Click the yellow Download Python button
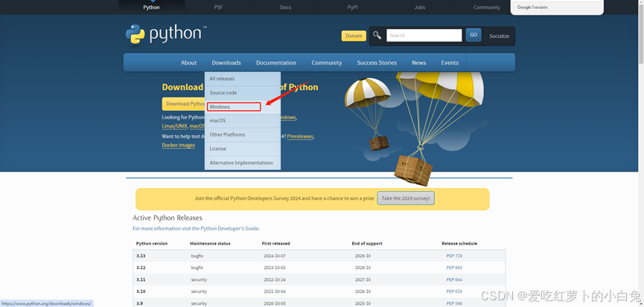Image resolution: width=644 pixels, height=307 pixels. (184, 104)
